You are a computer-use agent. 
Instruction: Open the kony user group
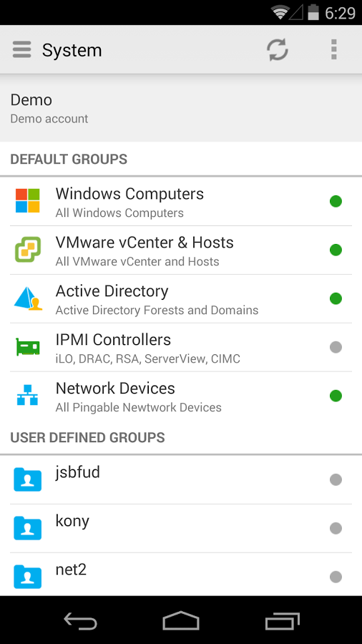(181, 528)
